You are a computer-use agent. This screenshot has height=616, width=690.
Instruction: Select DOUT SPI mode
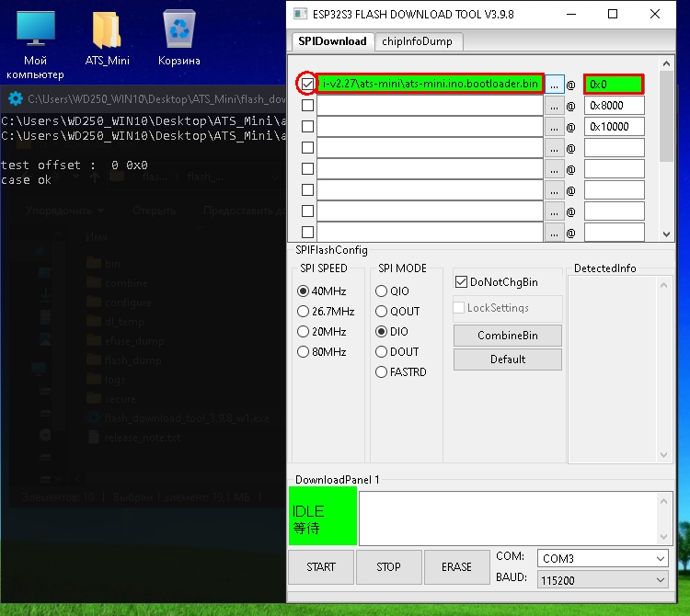(x=397, y=352)
